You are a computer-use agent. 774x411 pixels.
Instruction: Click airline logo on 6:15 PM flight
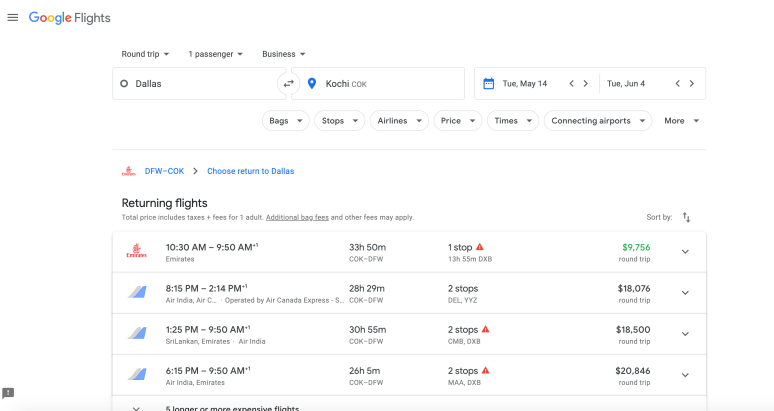tap(137, 374)
